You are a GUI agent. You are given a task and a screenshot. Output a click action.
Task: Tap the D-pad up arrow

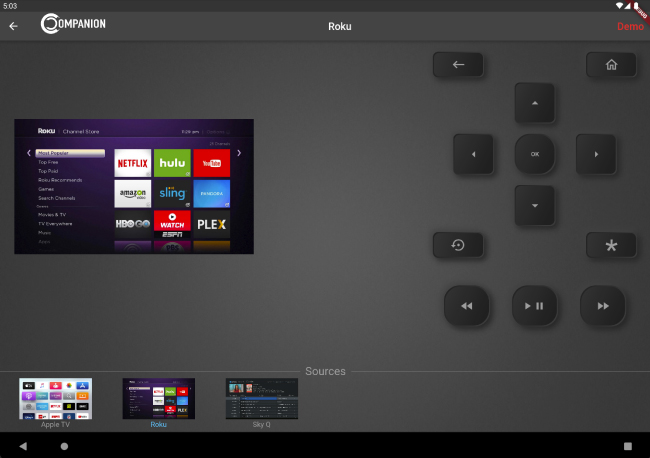(x=535, y=103)
